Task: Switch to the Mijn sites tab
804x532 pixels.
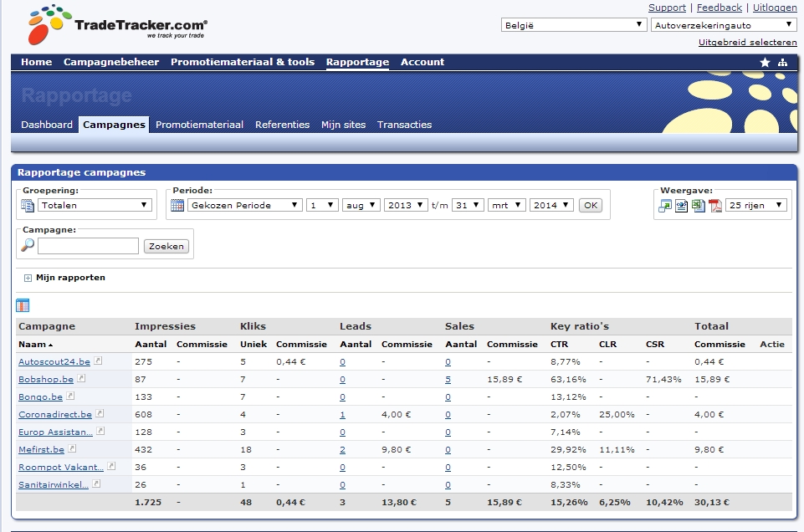Action: coord(344,125)
